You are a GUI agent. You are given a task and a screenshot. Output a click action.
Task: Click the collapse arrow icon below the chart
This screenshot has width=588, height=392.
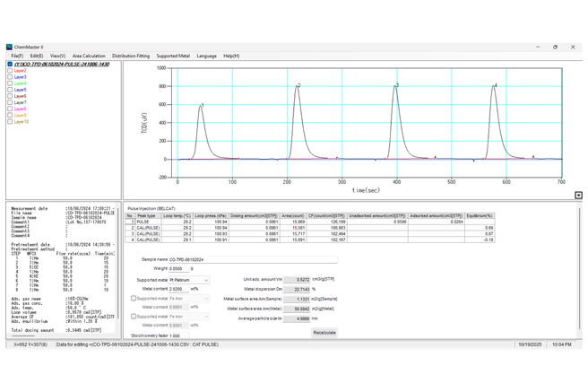[578, 196]
